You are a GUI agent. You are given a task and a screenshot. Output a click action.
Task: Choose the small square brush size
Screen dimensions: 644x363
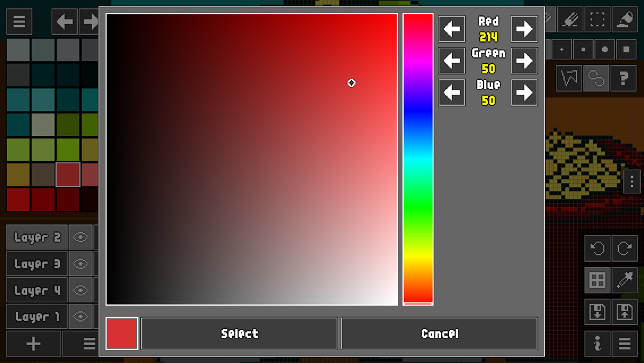click(583, 50)
